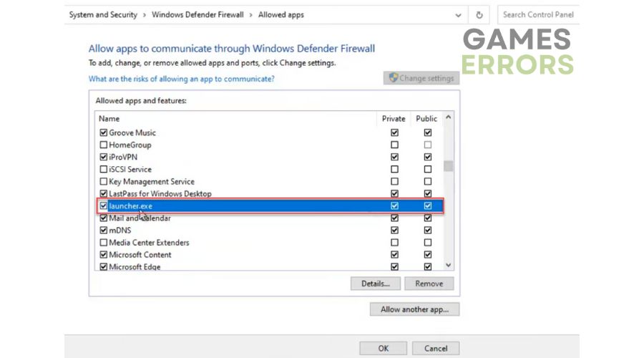
Task: Toggle Public for Media Center Extenders
Action: point(428,243)
